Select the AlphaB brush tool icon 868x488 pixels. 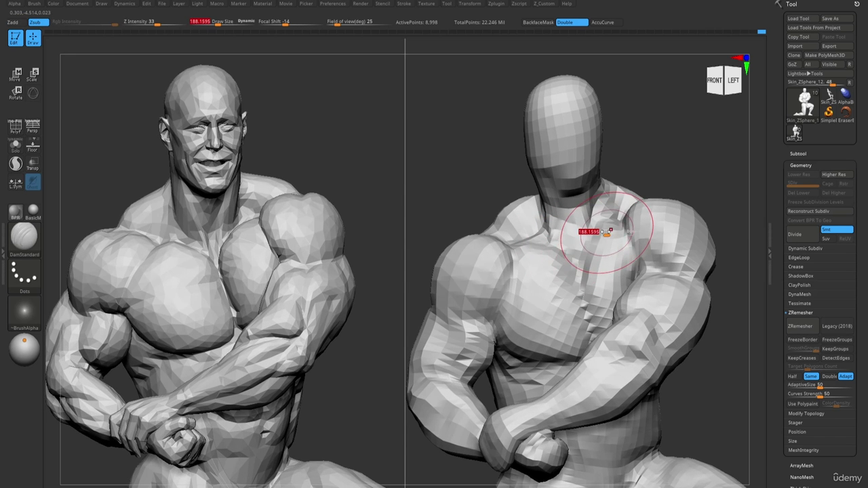845,96
